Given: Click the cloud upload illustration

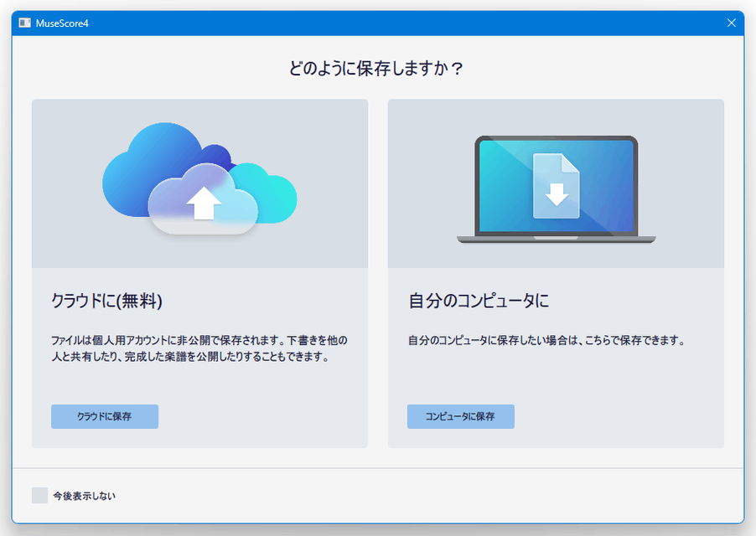Looking at the screenshot, I should pyautogui.click(x=199, y=179).
